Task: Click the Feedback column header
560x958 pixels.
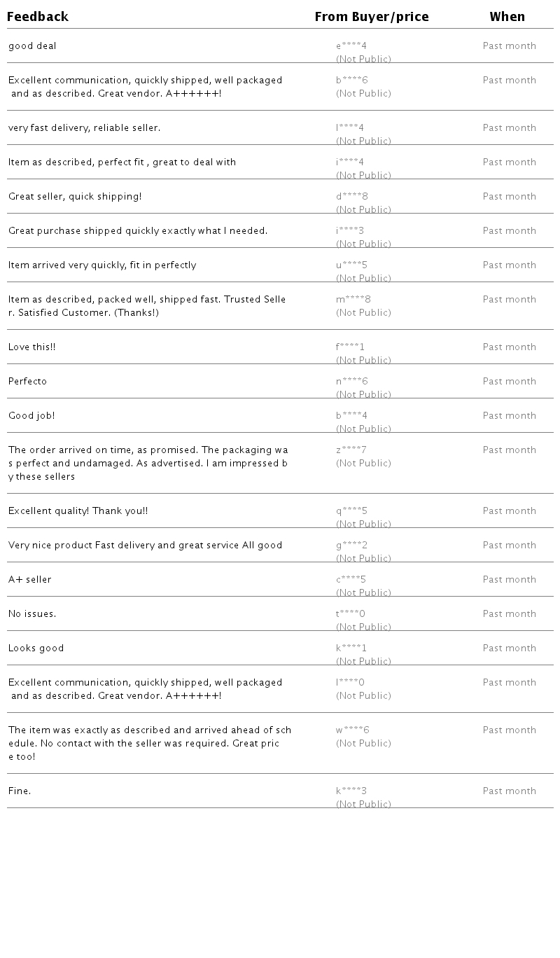Action: click(x=38, y=17)
